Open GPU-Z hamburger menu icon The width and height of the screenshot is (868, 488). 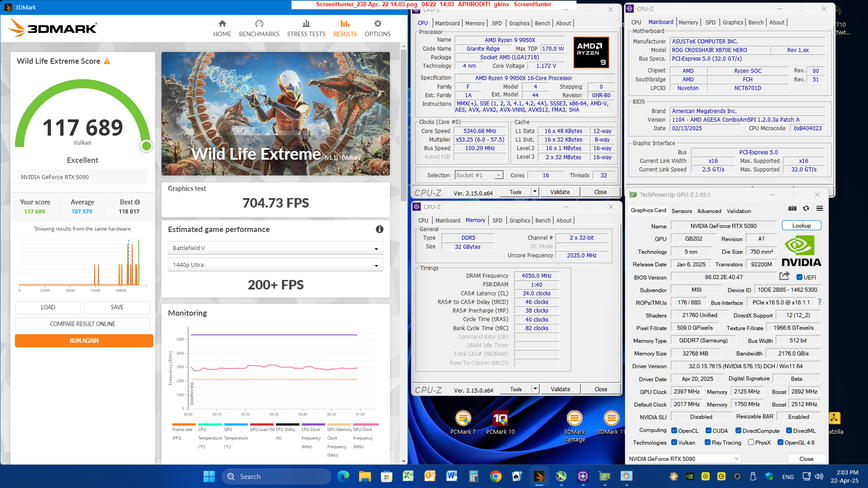pos(820,208)
